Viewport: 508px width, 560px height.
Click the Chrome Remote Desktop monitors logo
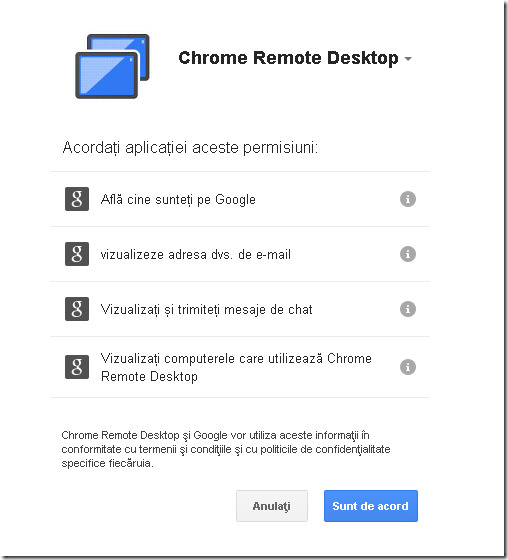[x=112, y=66]
